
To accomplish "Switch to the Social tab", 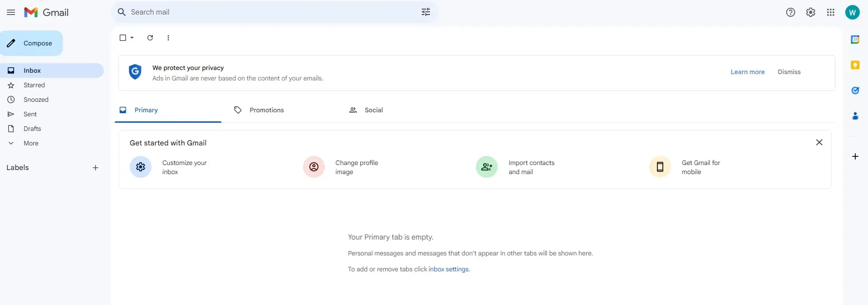I will pyautogui.click(x=373, y=110).
